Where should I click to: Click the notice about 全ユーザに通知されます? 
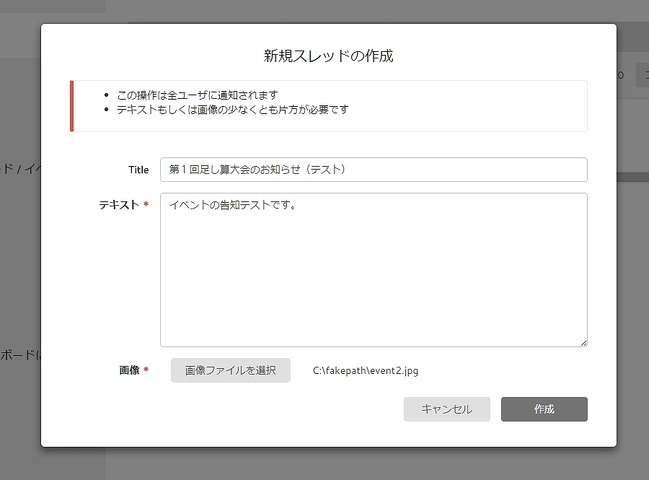(x=197, y=95)
